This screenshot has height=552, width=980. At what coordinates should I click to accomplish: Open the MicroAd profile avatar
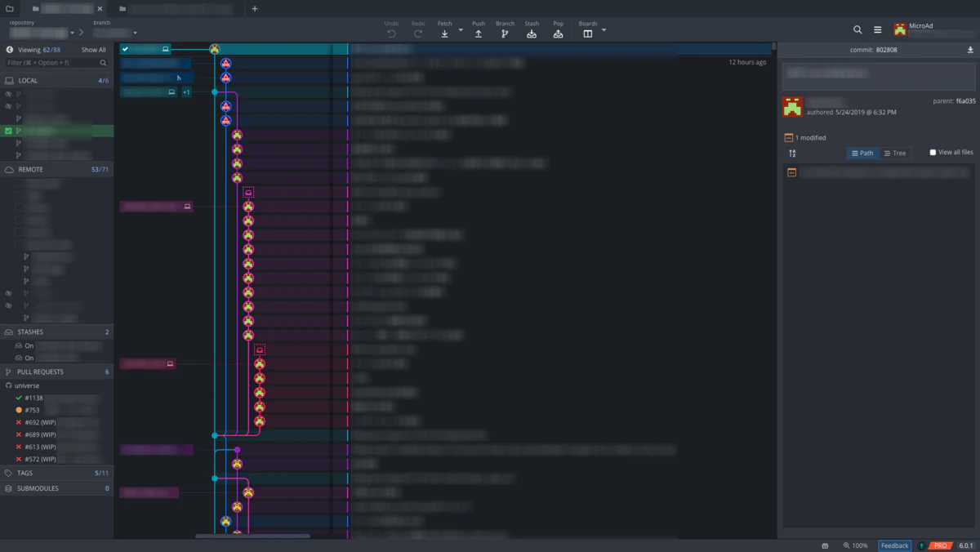pyautogui.click(x=900, y=29)
